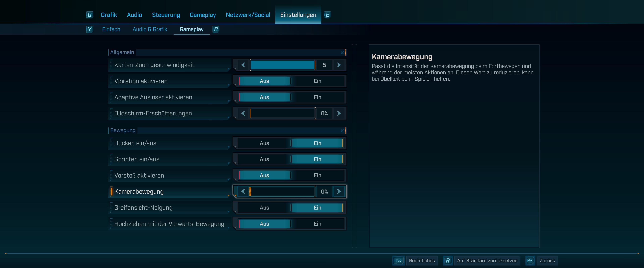Collapse the Allgemein section
Viewport: 644px width, 268px height.
(343, 52)
